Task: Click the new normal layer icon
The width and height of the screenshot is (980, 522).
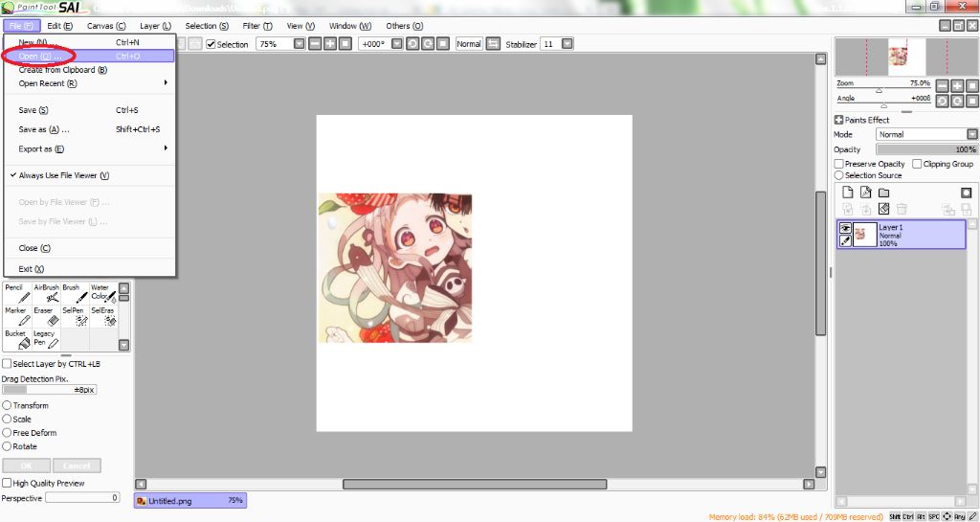Action: pyautogui.click(x=847, y=193)
